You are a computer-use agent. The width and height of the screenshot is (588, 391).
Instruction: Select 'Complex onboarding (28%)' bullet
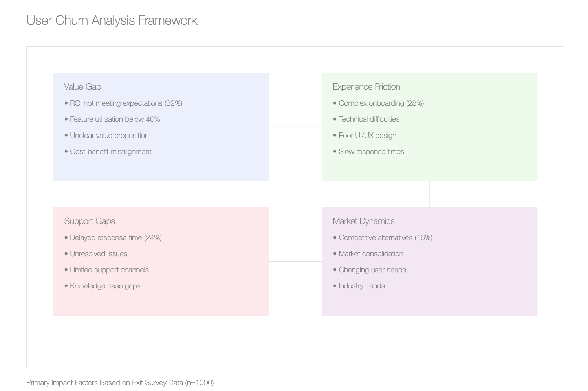378,103
